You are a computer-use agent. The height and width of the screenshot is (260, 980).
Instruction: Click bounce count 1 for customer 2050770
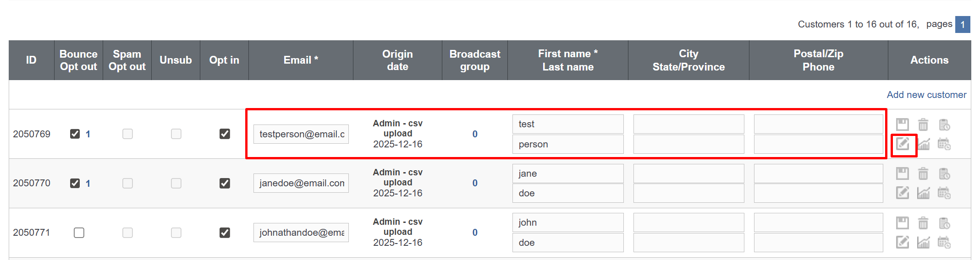tap(88, 184)
